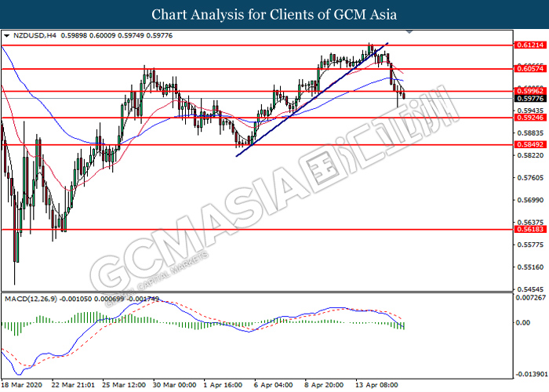Click the MACD 0.00 scale value
This screenshot has width=549, height=392.
click(523, 323)
